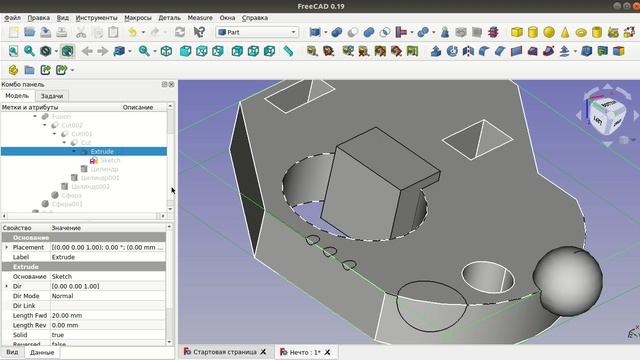
Task: Toggle the bounding box button
Action: coord(67,51)
